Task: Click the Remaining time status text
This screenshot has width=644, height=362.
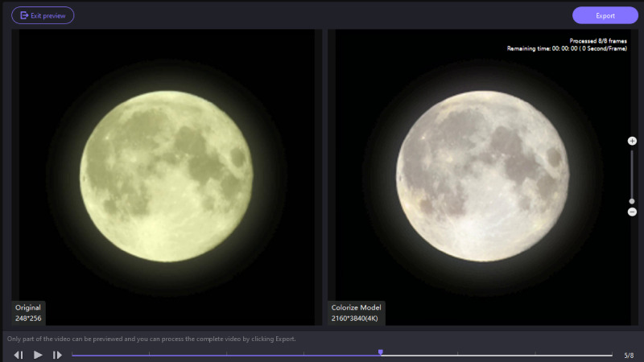Action: pos(570,48)
